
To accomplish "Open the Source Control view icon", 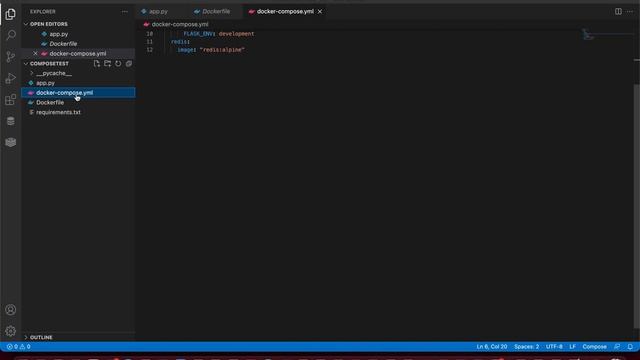I will 11,57.
